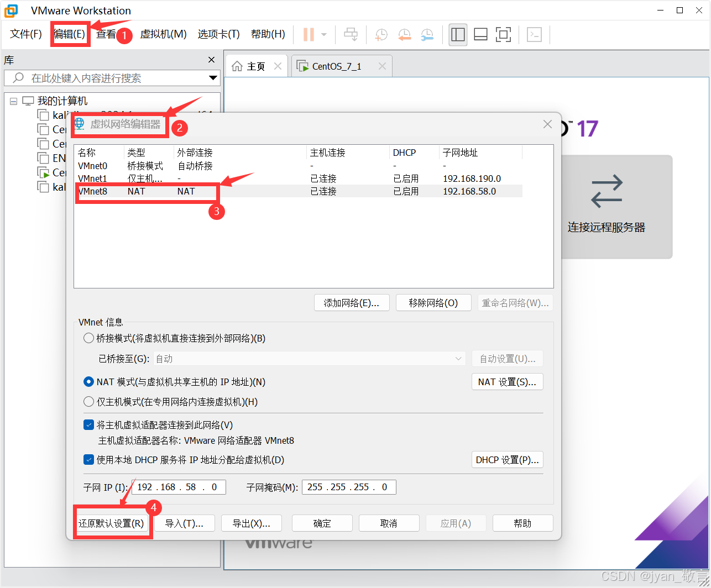Click the 移除网络(O) button

click(433, 303)
